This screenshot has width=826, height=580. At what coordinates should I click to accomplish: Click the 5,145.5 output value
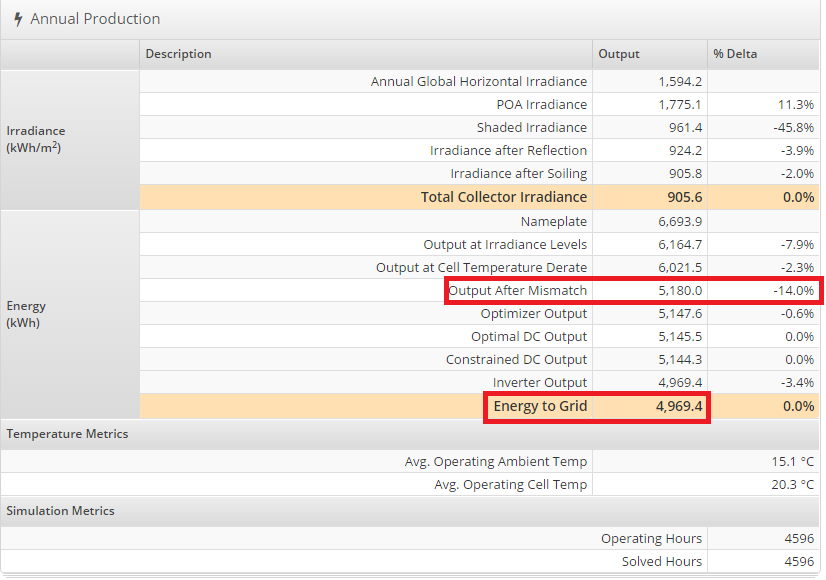[x=680, y=337]
